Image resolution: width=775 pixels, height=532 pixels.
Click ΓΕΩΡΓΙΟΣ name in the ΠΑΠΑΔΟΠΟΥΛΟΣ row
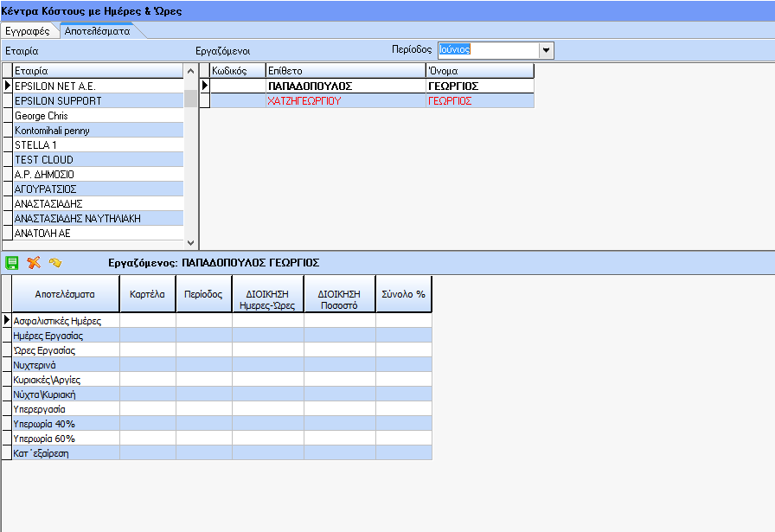(480, 86)
